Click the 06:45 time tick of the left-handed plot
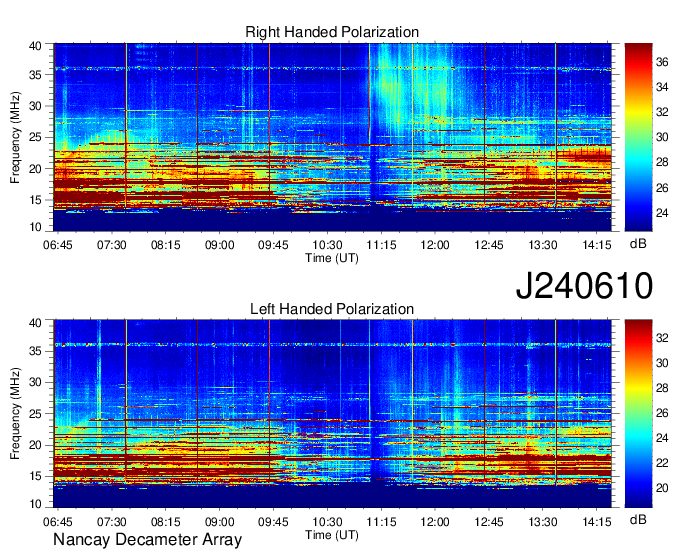Image resolution: width=680 pixels, height=552 pixels. 58,522
